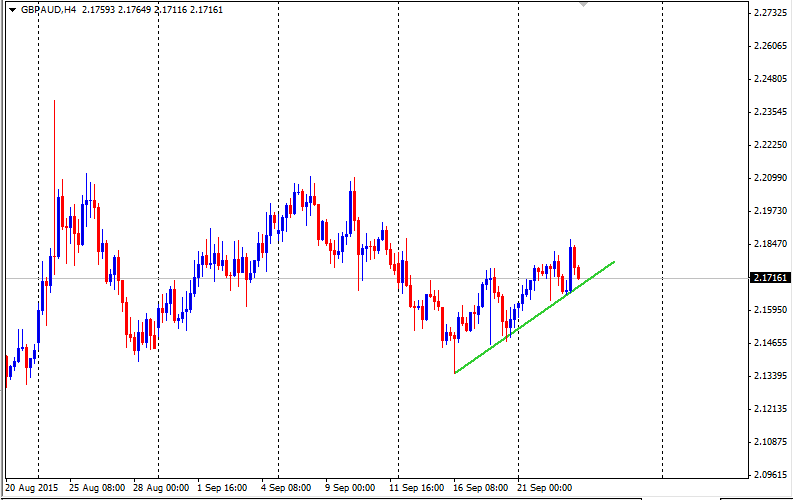This screenshot has height=500, width=793.
Task: Click the grey chart shift triangle marker
Action: click(x=584, y=5)
